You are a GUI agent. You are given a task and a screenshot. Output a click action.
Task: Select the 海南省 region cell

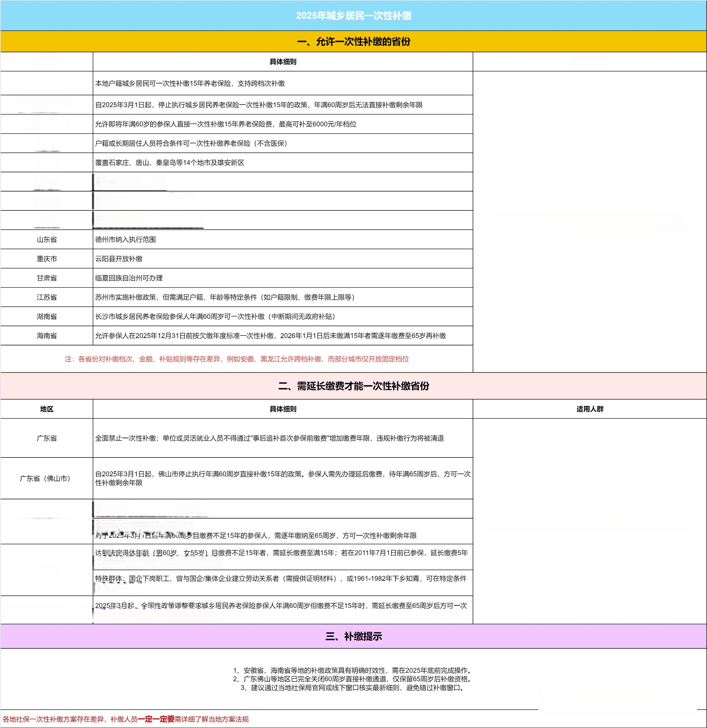point(47,336)
